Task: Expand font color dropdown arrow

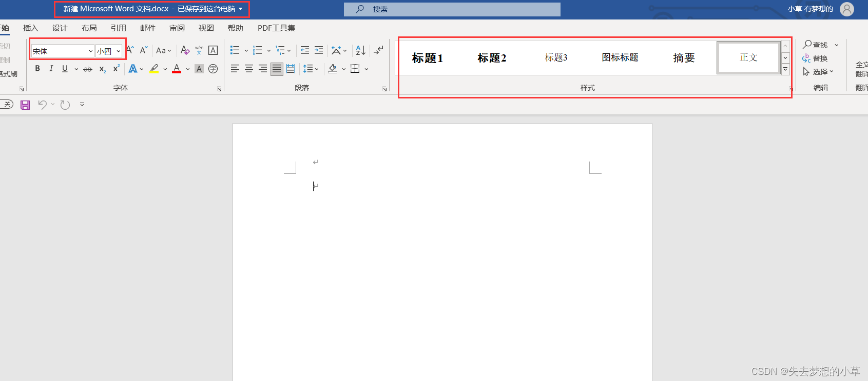Action: [188, 69]
